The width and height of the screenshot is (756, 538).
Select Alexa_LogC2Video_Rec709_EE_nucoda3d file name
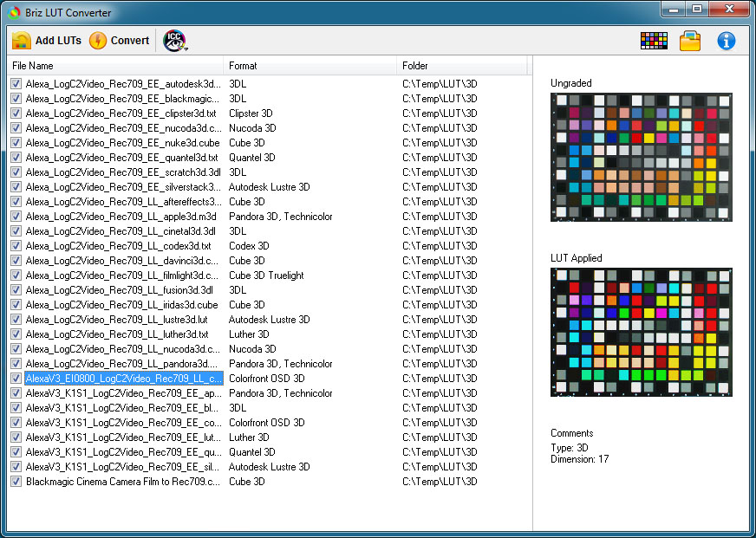[124, 128]
